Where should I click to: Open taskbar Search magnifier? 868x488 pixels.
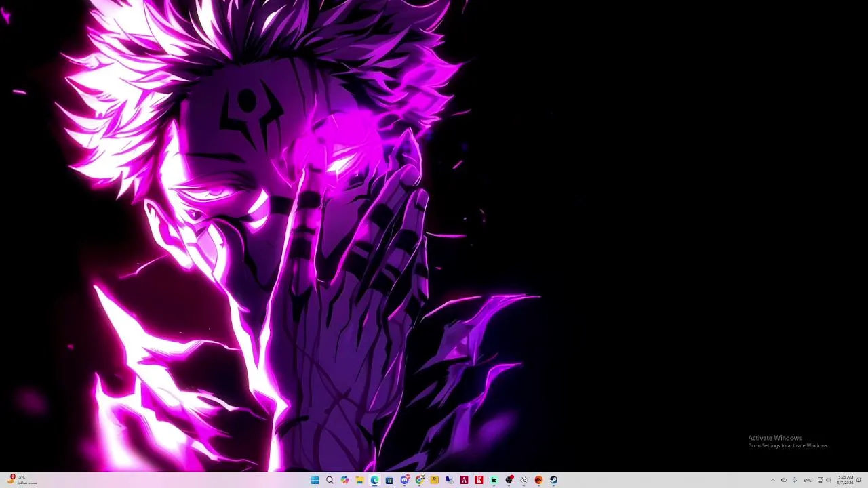[330, 480]
